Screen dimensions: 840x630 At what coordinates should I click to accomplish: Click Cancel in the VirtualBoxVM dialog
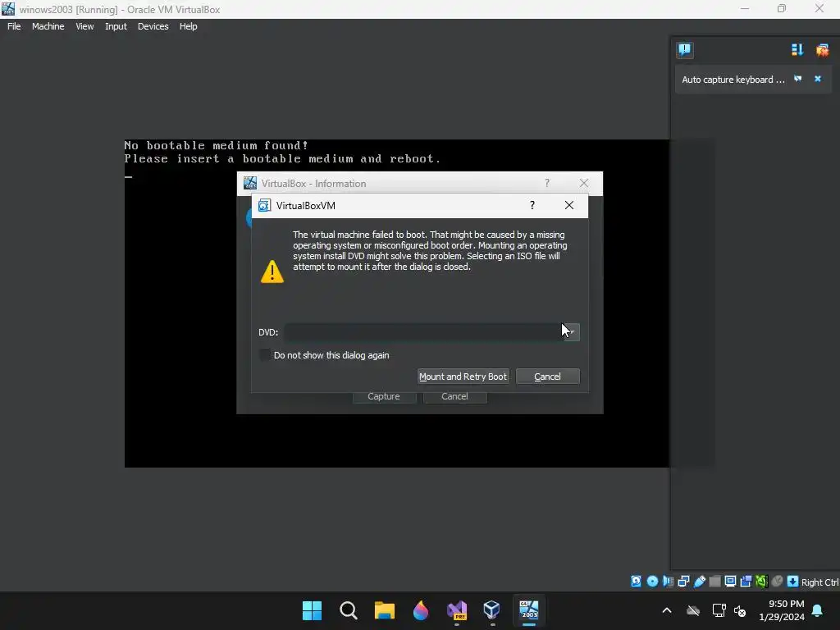coord(547,377)
